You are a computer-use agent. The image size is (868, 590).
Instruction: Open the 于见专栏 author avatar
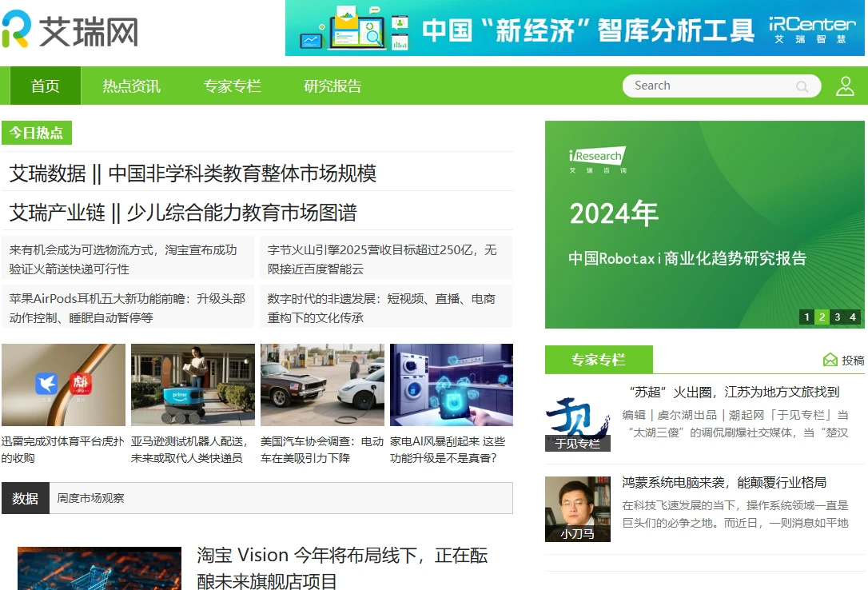point(577,419)
